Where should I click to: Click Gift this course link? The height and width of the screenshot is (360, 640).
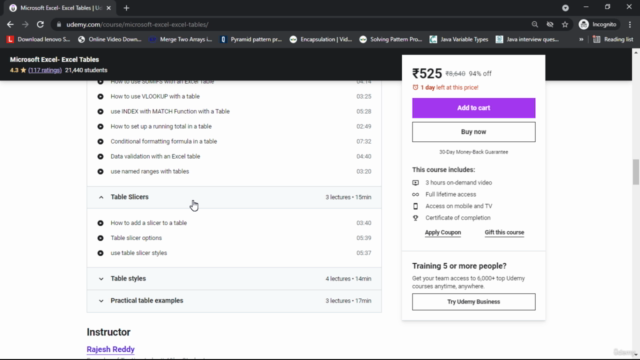pos(504,232)
